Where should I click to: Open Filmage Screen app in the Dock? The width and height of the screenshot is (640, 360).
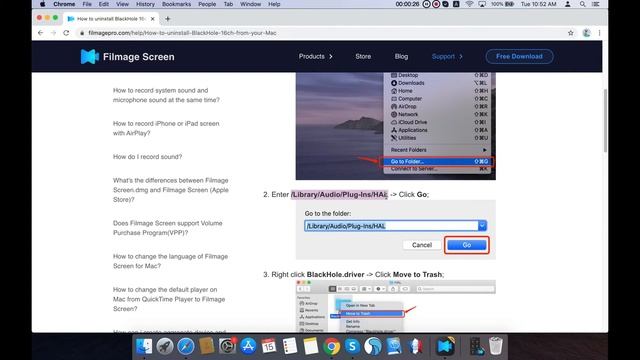coord(444,346)
